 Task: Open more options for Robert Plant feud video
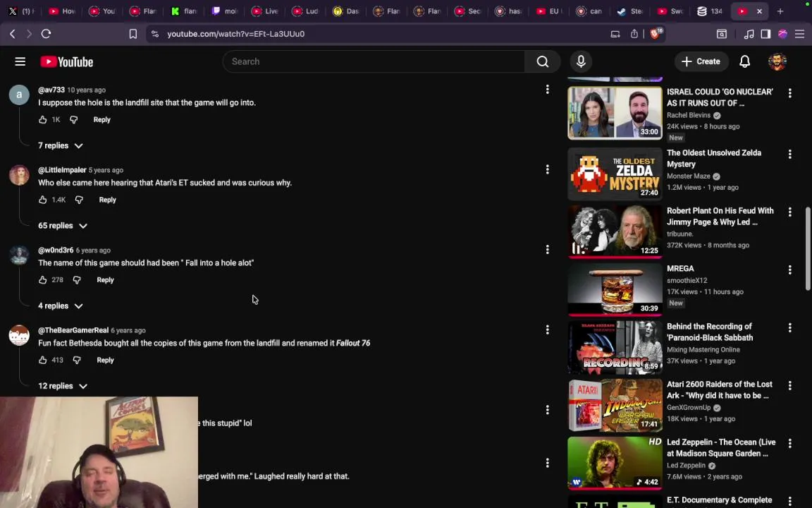pyautogui.click(x=789, y=212)
